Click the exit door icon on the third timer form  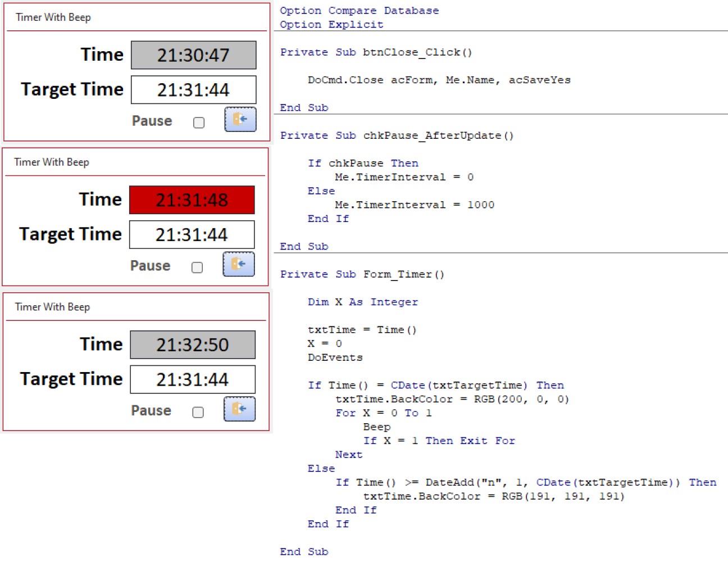click(239, 409)
